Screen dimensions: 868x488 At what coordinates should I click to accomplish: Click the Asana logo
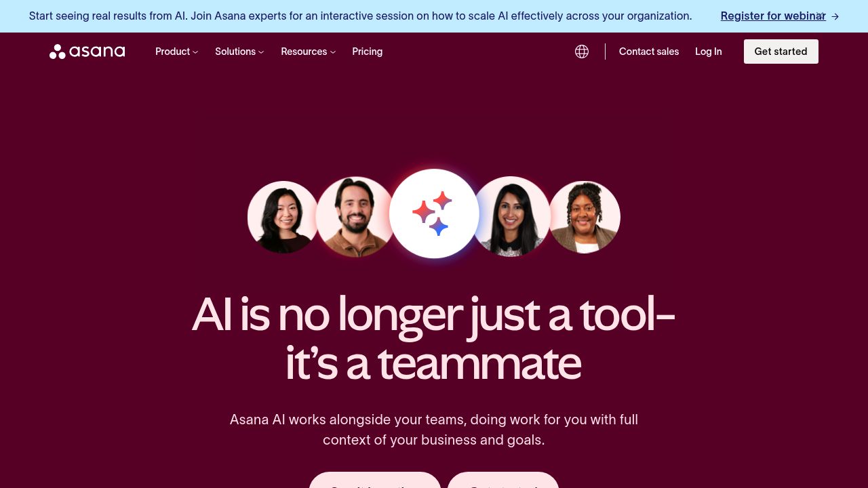pos(87,52)
